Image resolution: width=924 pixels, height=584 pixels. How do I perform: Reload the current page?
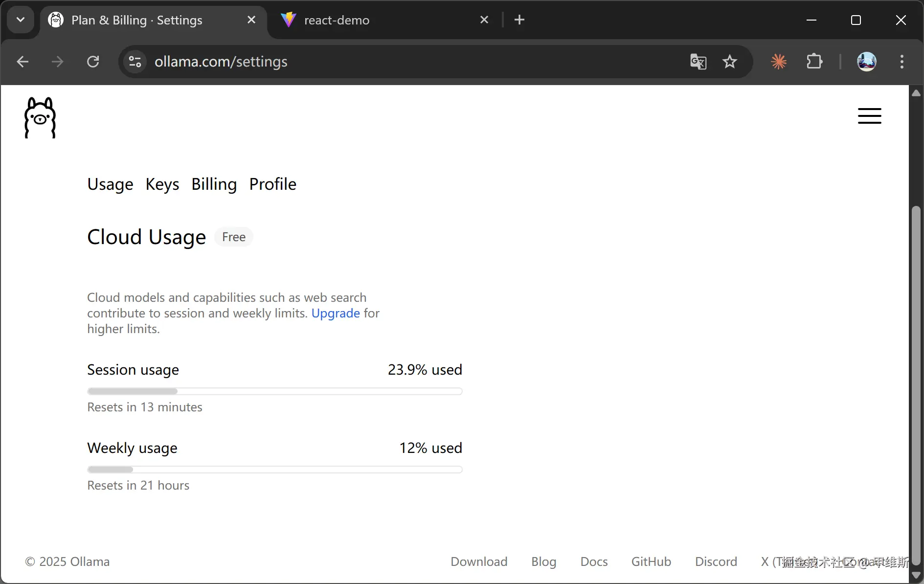[93, 62]
